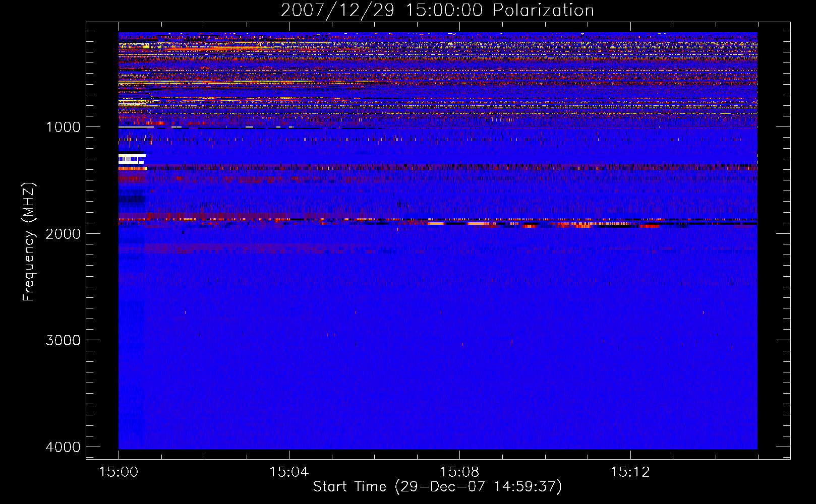Click the 2000 frequency tick label
The height and width of the screenshot is (504, 816).
64,233
